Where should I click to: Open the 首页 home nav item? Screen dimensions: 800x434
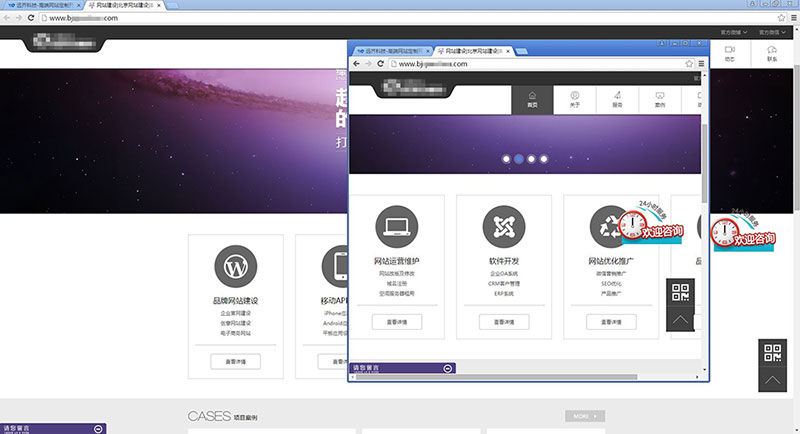[532, 99]
